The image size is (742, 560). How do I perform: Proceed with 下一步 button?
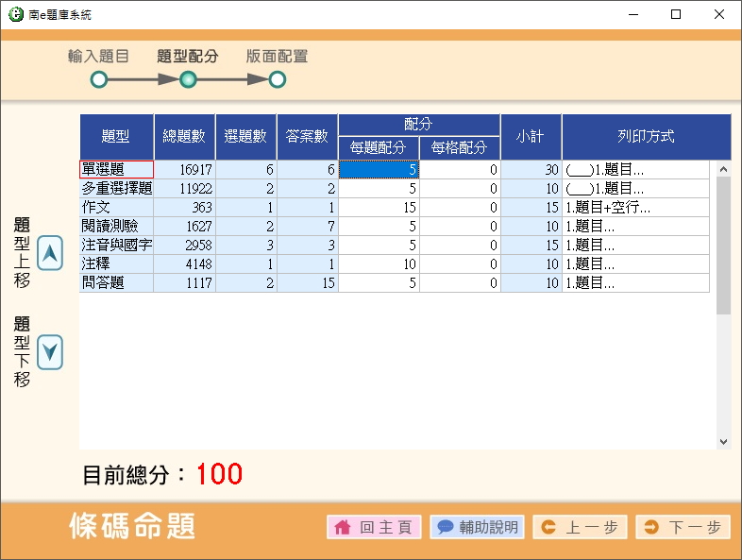coord(683,527)
